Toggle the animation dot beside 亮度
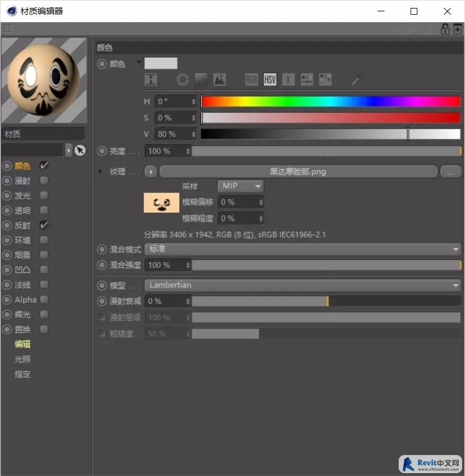The width and height of the screenshot is (465, 476). (x=102, y=151)
